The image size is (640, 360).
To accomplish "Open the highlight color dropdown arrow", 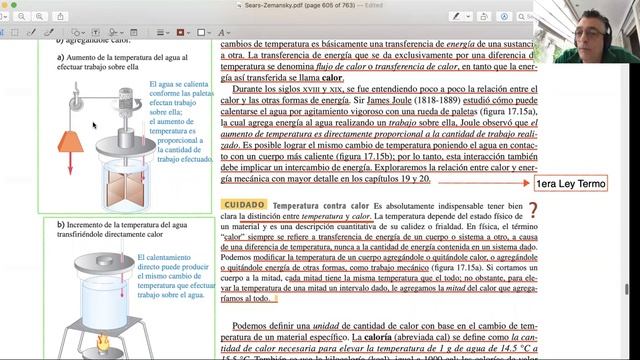I will click(468, 16).
